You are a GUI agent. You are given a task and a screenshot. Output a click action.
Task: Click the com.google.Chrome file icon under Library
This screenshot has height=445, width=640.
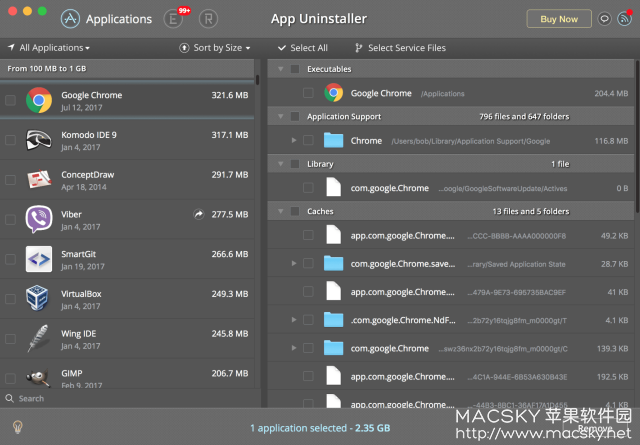[x=333, y=187]
